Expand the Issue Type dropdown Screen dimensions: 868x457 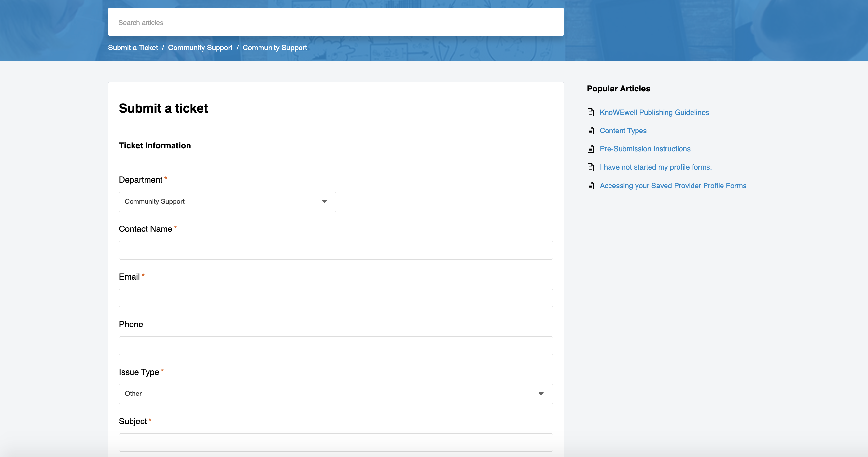(336, 394)
